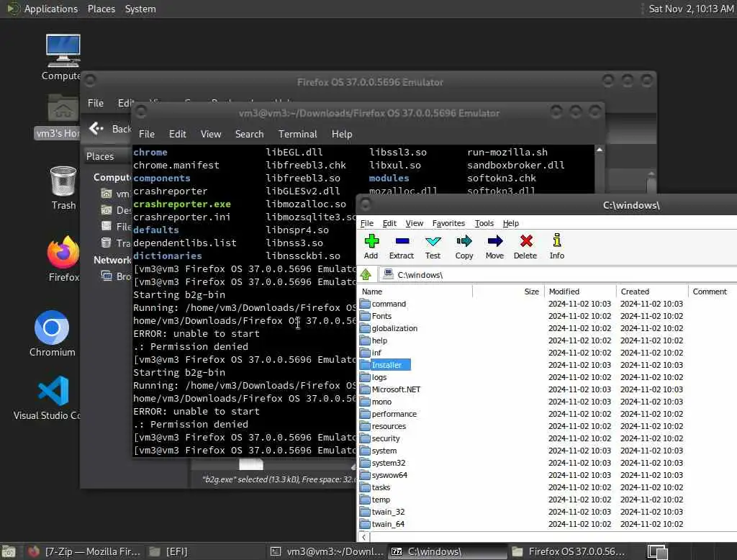Image resolution: width=737 pixels, height=560 pixels.
Task: Open the File menu in 7-Zip
Action: [x=367, y=223]
